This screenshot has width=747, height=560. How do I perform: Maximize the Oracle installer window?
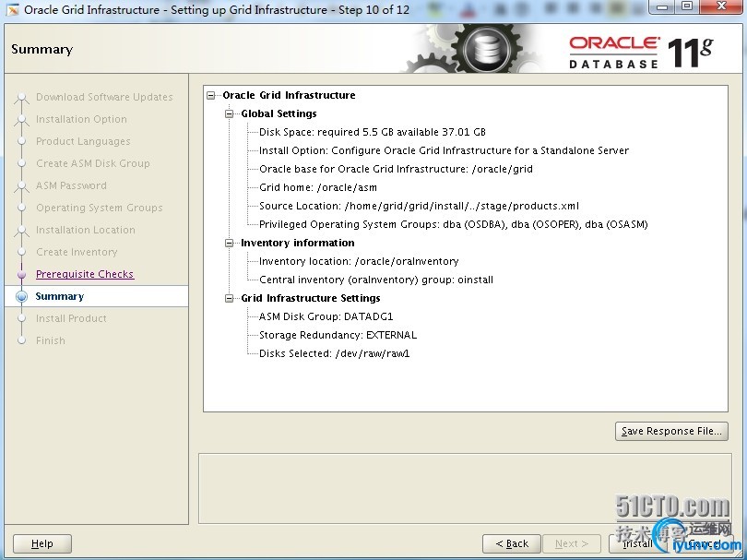click(x=687, y=6)
